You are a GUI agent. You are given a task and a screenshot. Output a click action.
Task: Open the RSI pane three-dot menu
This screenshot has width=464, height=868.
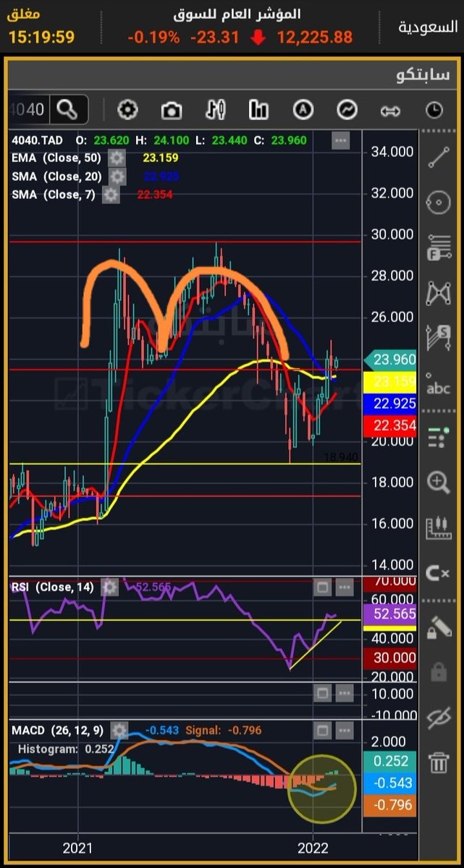click(344, 587)
